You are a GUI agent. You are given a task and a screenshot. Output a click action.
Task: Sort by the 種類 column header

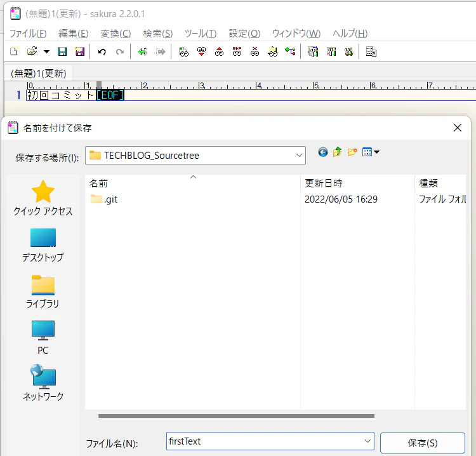tap(440, 183)
